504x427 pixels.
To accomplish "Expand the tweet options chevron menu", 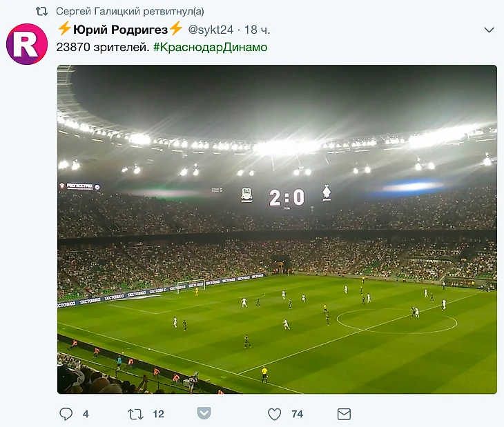I will click(x=489, y=30).
